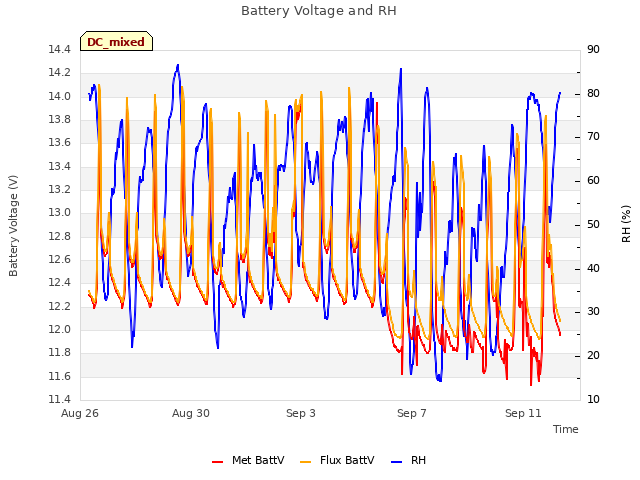
Task: Click the 90 RH axis tick label
Action: [593, 50]
